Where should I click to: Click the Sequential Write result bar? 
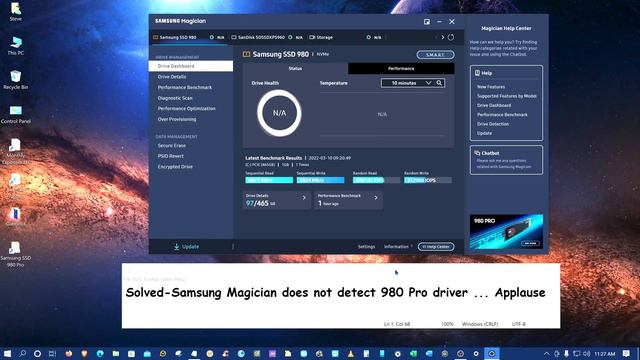(x=320, y=180)
